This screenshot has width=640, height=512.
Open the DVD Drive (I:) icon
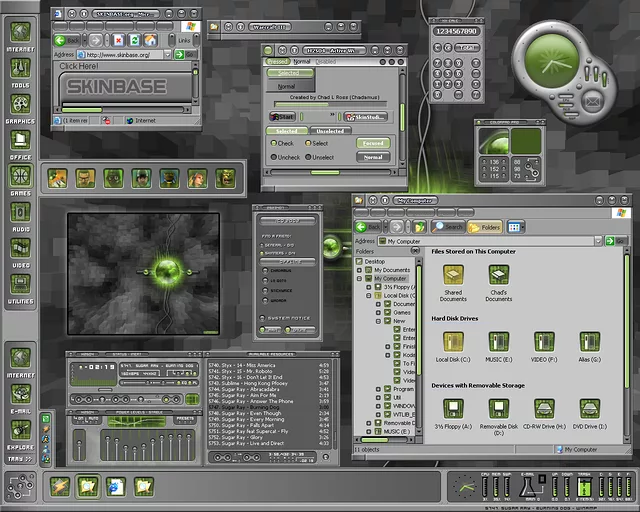[x=589, y=408]
